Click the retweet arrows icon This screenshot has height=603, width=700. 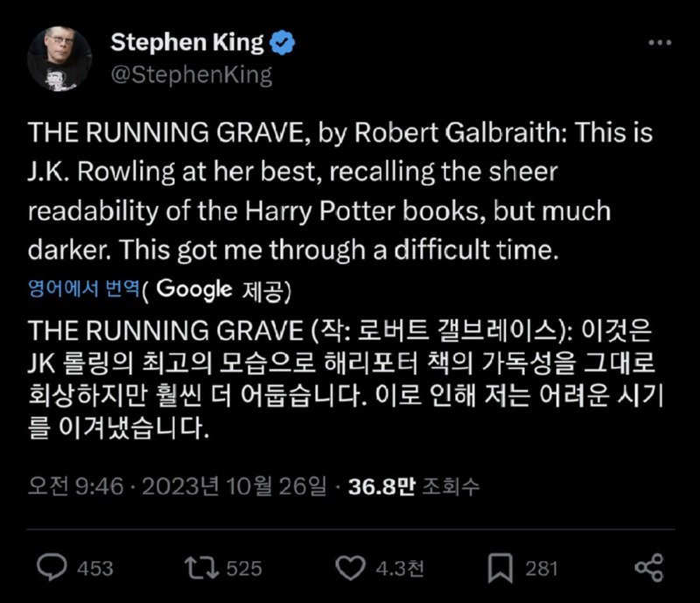(202, 567)
